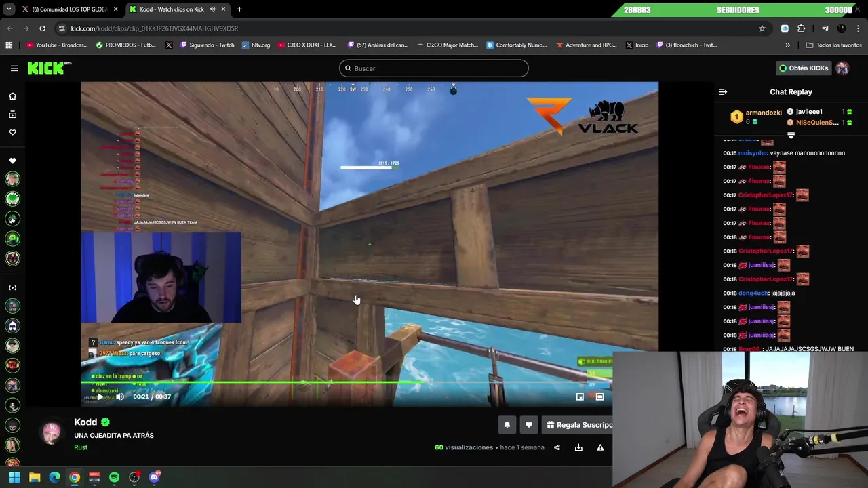Image resolution: width=868 pixels, height=488 pixels.
Task: Enable picture-in-picture on video player
Action: (x=580, y=396)
